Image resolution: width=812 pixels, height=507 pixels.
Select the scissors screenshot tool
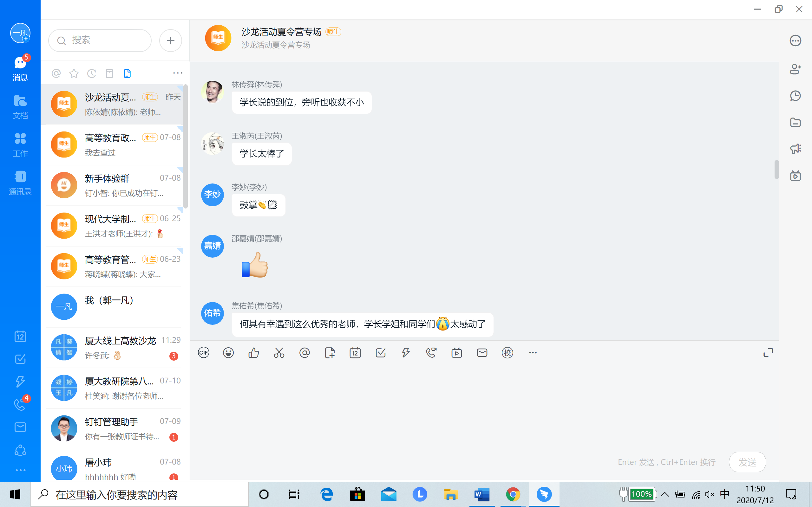tap(279, 352)
